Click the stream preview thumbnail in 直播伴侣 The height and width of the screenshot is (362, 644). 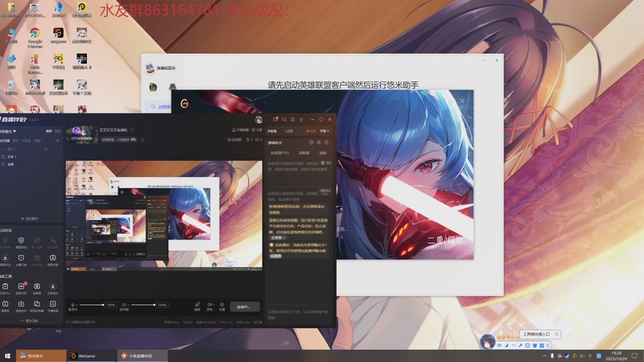click(x=164, y=214)
